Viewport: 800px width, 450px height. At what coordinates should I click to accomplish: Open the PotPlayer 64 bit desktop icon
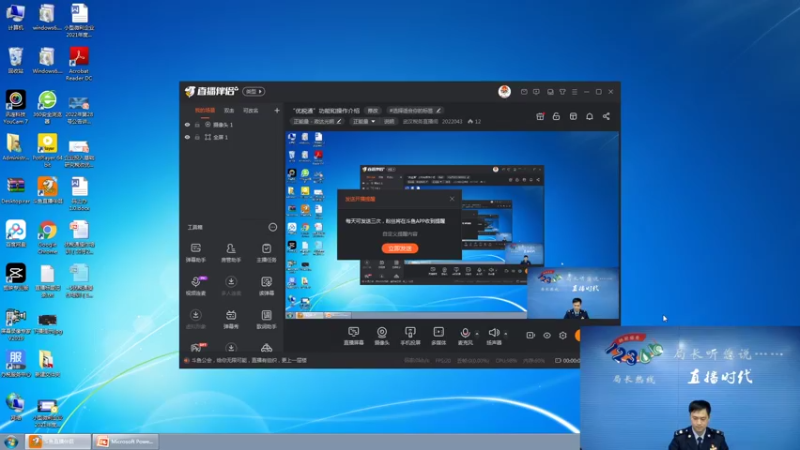[47, 150]
